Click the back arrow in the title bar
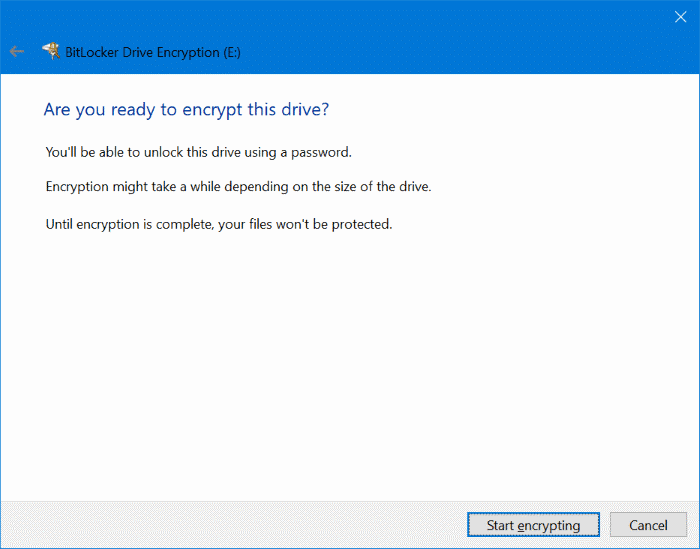Viewport: 700px width, 549px height. click(x=17, y=51)
